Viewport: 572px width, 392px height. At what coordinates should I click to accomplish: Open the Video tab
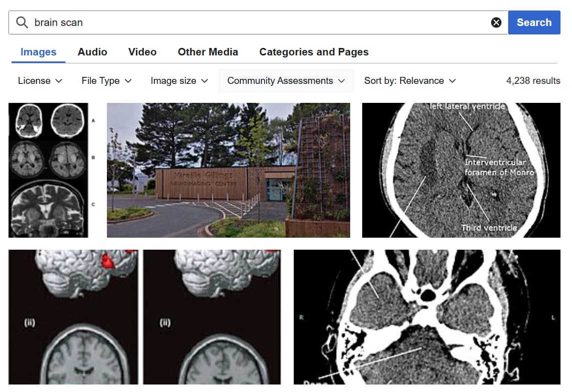(142, 52)
